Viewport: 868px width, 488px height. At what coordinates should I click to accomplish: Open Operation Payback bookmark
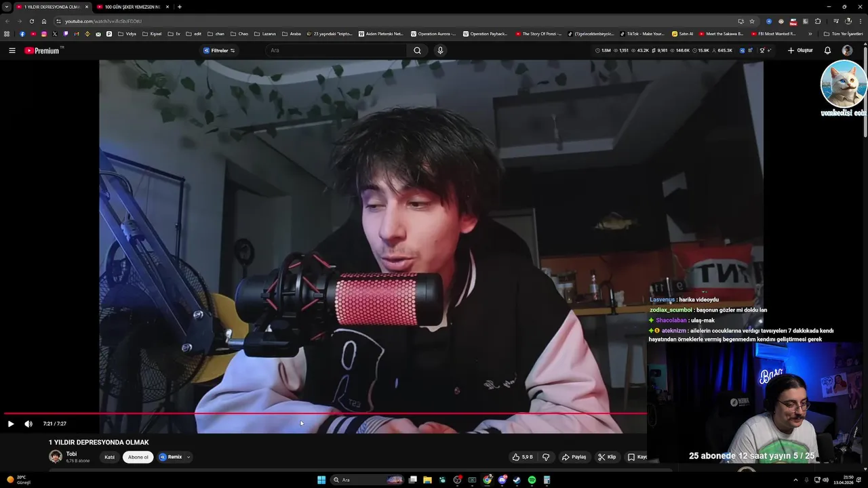484,33
